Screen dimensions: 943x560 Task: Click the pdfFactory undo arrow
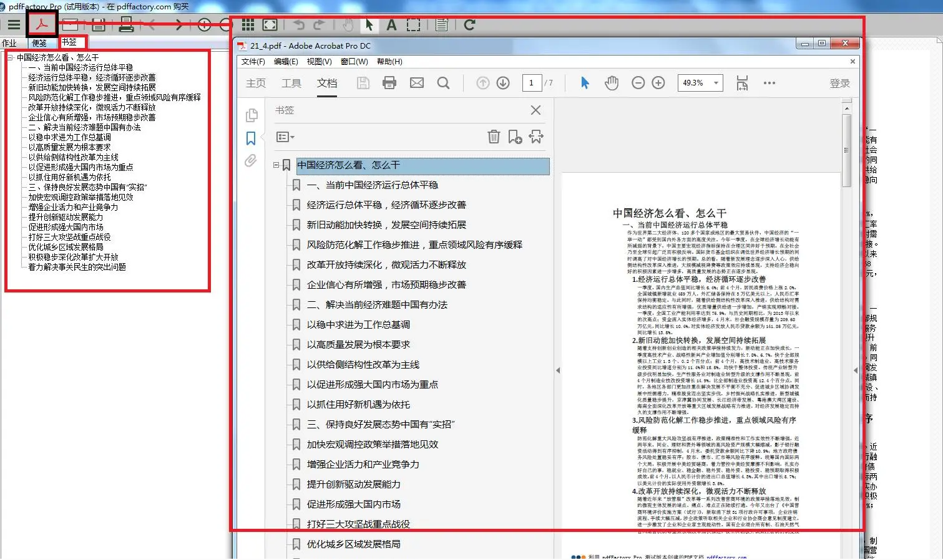299,25
